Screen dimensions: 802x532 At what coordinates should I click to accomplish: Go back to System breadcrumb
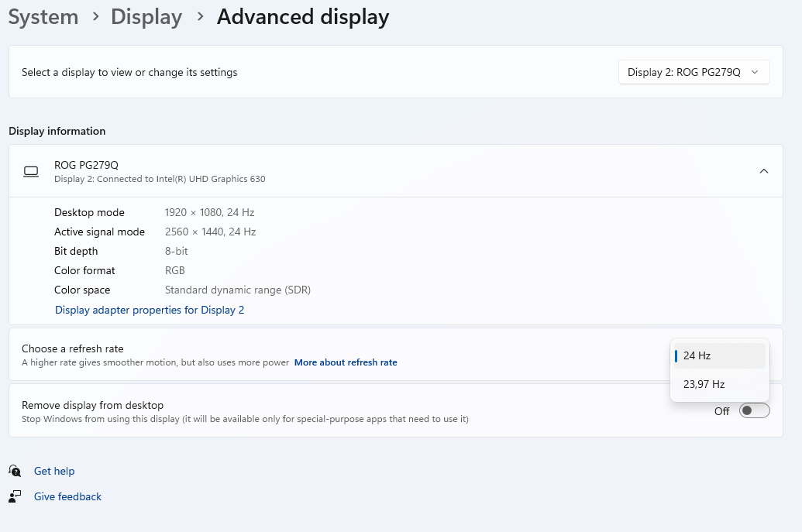[43, 17]
